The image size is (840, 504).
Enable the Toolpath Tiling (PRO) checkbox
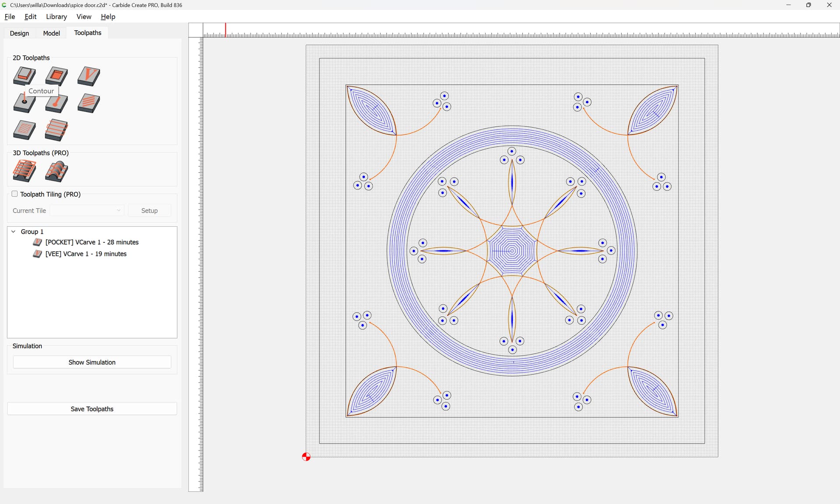point(14,194)
